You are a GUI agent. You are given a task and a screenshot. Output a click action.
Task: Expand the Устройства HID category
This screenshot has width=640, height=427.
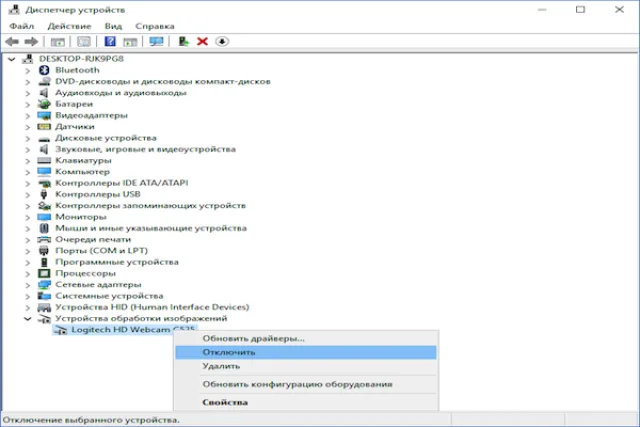click(x=27, y=307)
